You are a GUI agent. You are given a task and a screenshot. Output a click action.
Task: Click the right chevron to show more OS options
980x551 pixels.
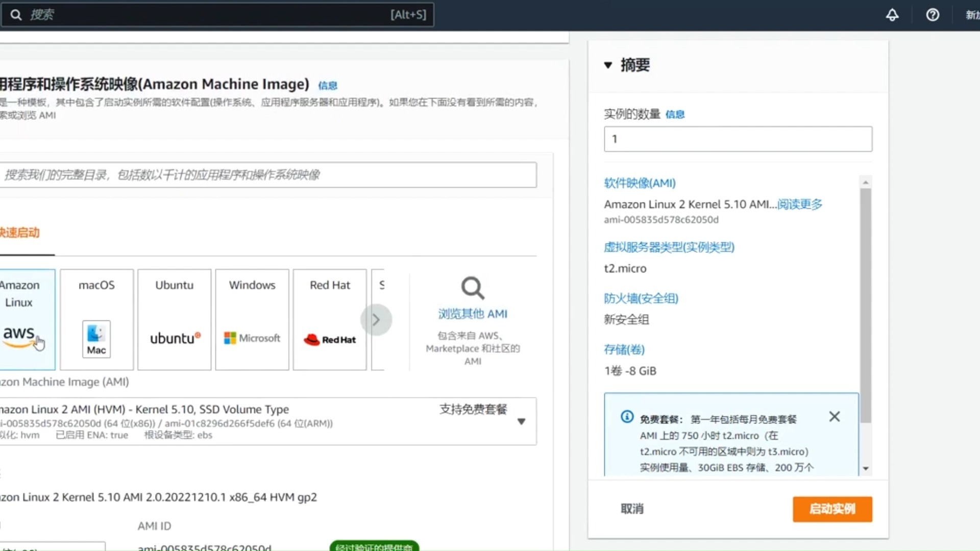tap(376, 319)
